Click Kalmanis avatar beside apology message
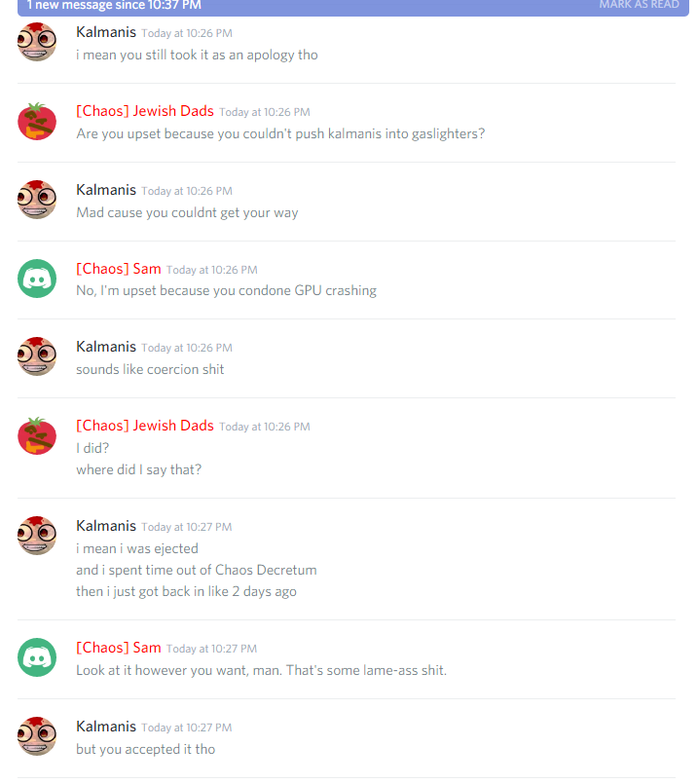 pos(37,42)
